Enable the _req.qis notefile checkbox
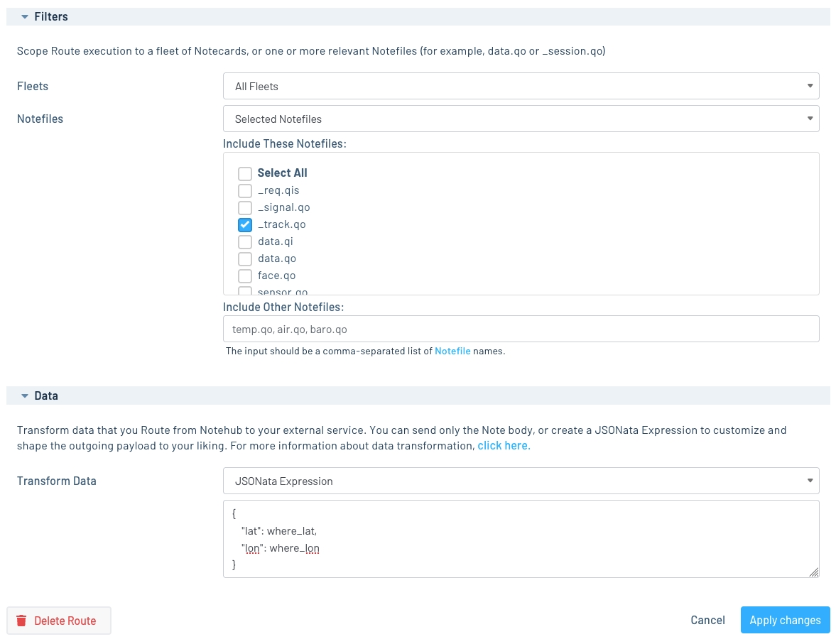 click(x=245, y=190)
